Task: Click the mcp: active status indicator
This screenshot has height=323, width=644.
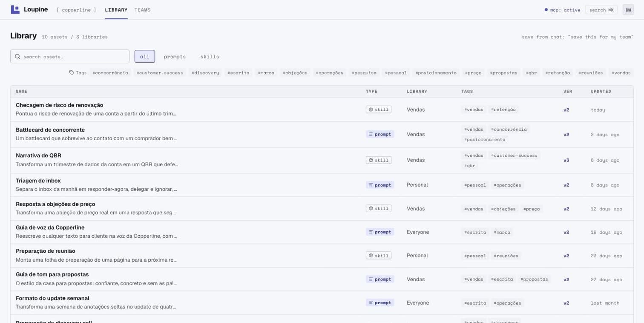Action: click(562, 10)
